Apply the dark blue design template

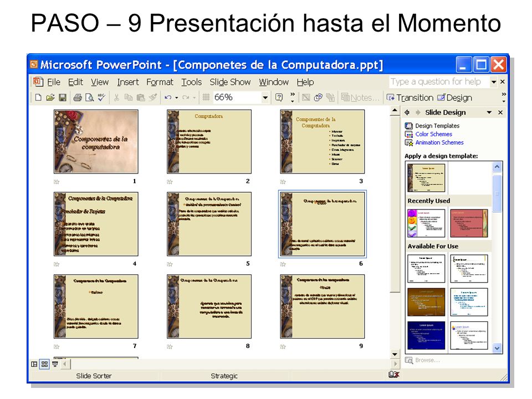(x=426, y=336)
